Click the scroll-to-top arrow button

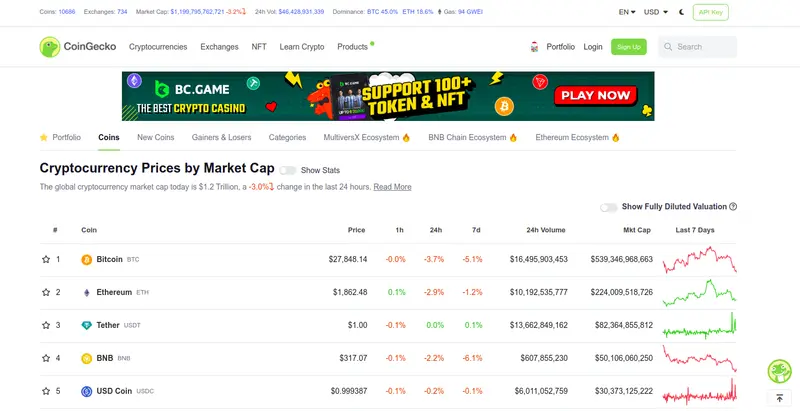click(x=779, y=398)
